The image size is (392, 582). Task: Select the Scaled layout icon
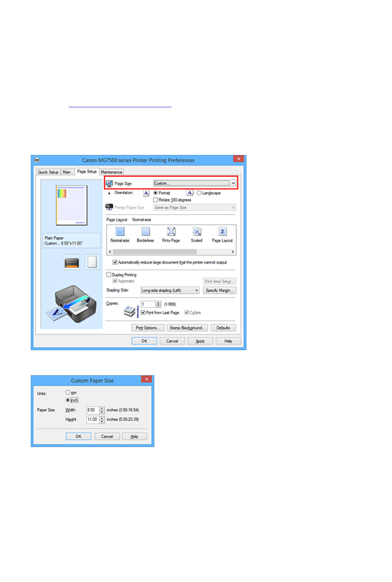pyautogui.click(x=197, y=231)
